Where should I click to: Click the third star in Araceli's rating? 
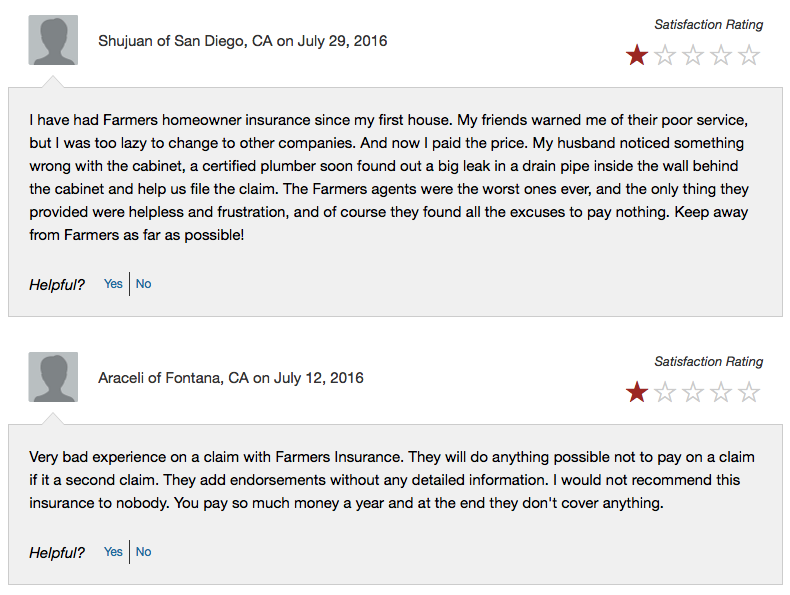click(x=693, y=393)
